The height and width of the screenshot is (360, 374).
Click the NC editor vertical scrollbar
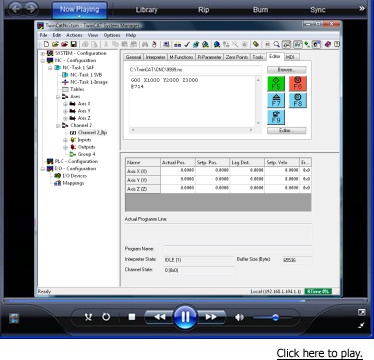tap(258, 101)
